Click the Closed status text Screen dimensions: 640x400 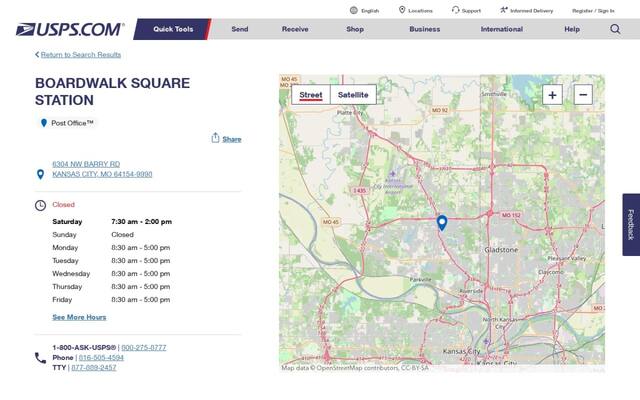coord(63,204)
